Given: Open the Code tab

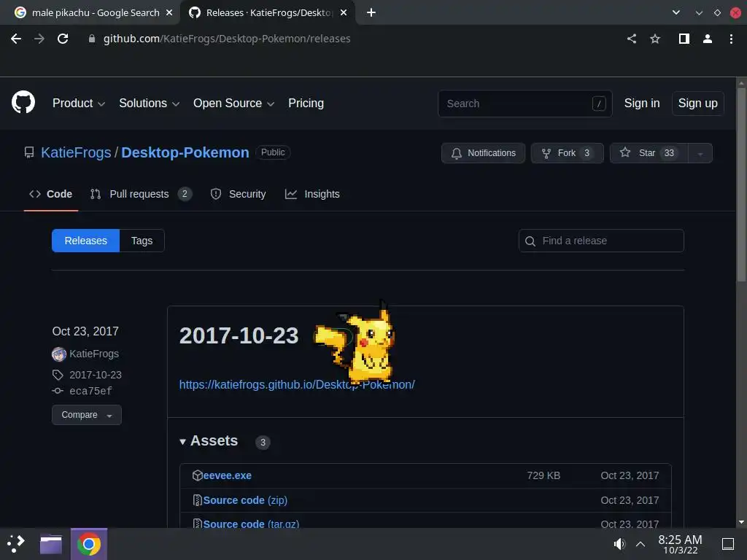Looking at the screenshot, I should 51,194.
